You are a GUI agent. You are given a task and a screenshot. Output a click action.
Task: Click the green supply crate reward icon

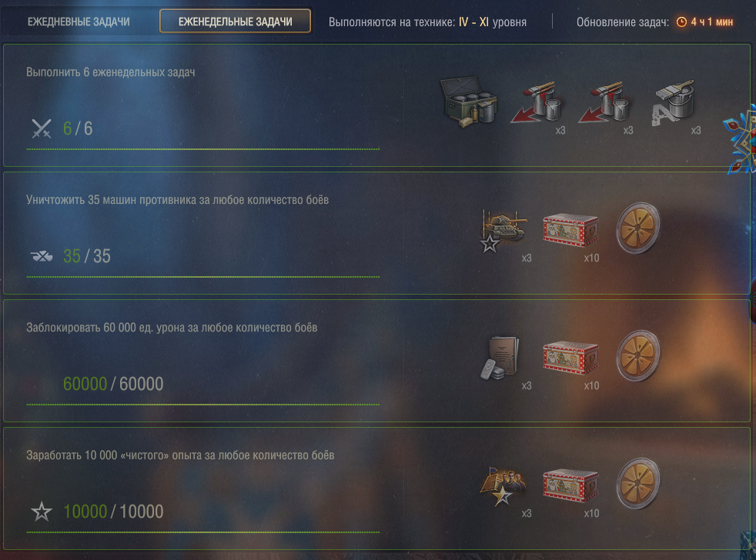[469, 102]
